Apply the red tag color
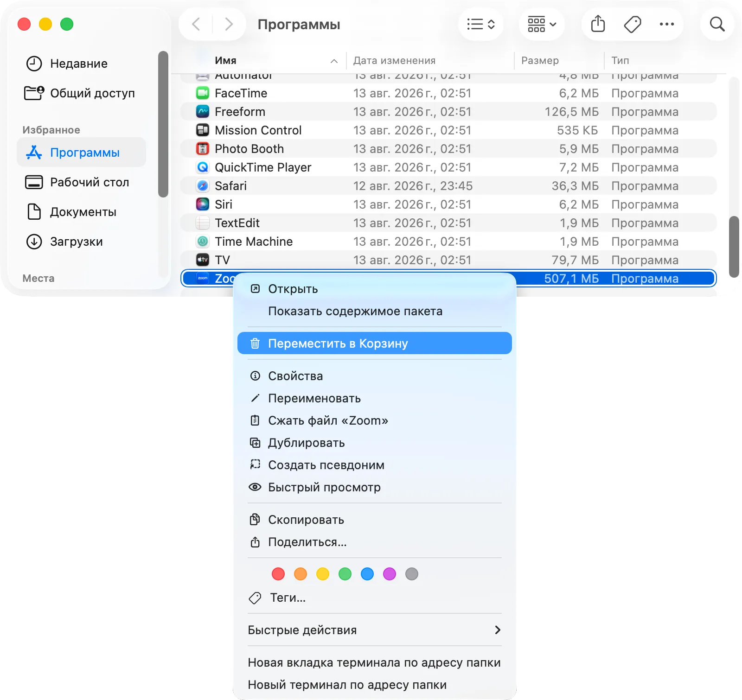 (x=278, y=574)
